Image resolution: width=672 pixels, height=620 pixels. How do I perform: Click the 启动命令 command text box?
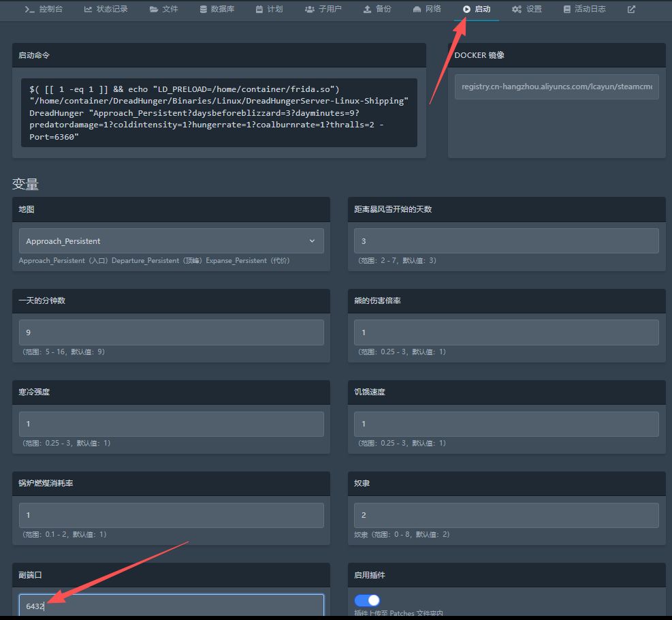coord(219,112)
